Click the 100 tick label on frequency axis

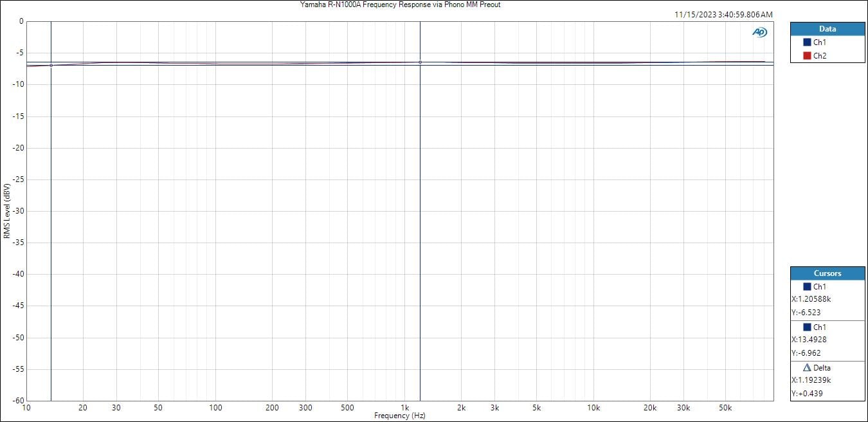[215, 408]
